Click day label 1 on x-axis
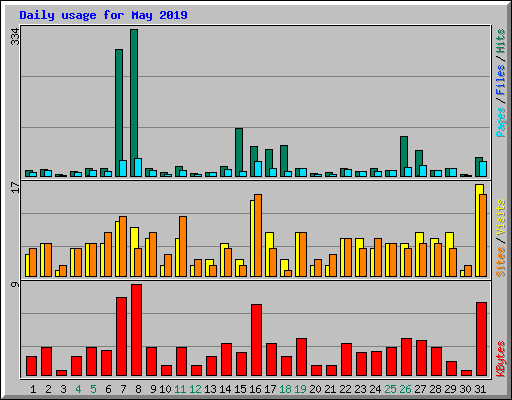Screen dimensions: 512x400 (33, 389)
